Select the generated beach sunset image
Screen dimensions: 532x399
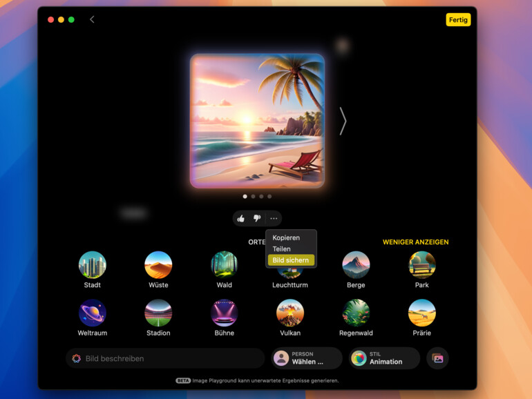(x=257, y=121)
